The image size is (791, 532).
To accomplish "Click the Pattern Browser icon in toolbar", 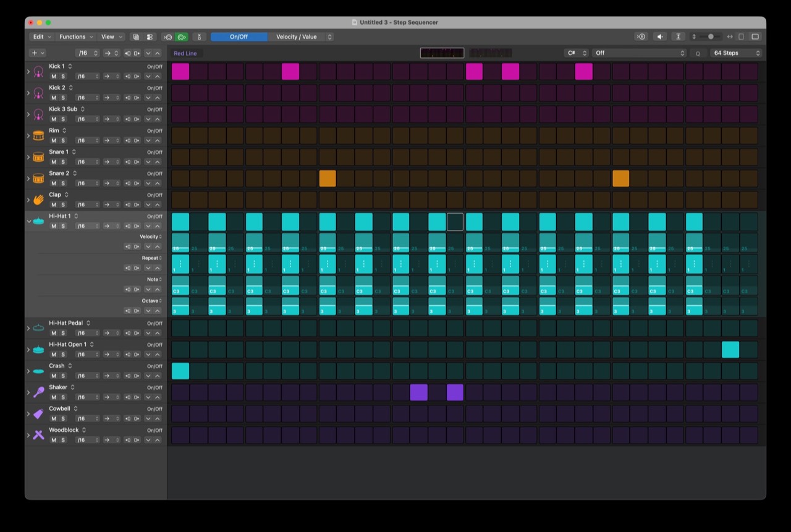I will [x=136, y=37].
